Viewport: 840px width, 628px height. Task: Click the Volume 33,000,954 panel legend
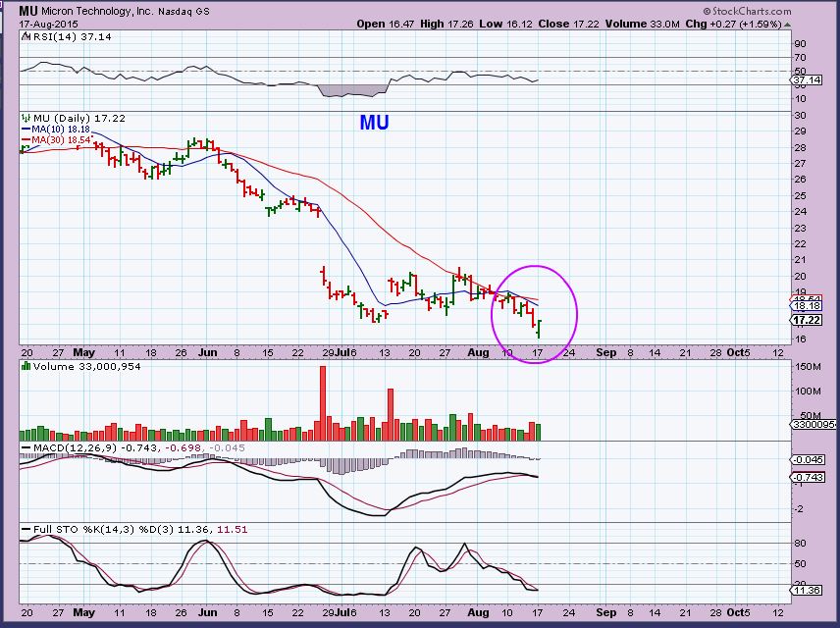coord(86,367)
